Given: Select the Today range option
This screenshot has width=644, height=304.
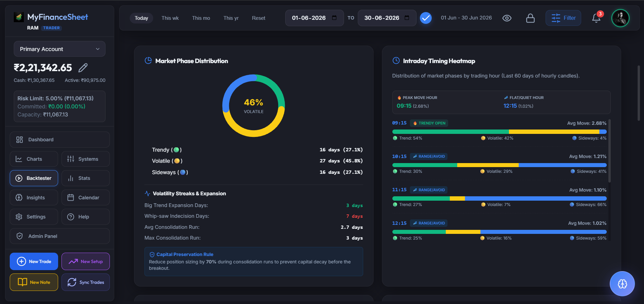Looking at the screenshot, I should click(141, 18).
